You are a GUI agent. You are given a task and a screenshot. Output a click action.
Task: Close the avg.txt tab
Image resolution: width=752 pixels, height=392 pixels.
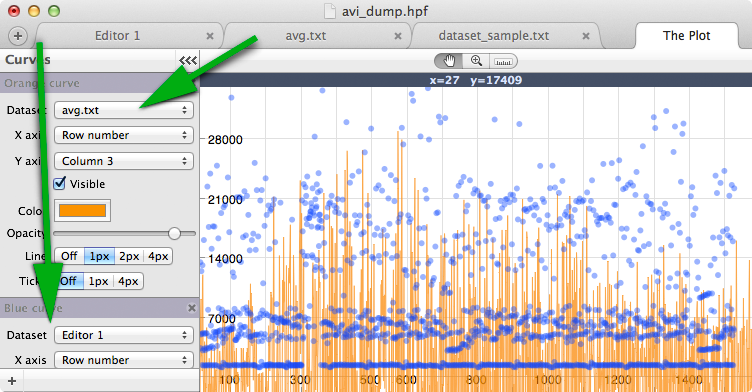[x=398, y=36]
